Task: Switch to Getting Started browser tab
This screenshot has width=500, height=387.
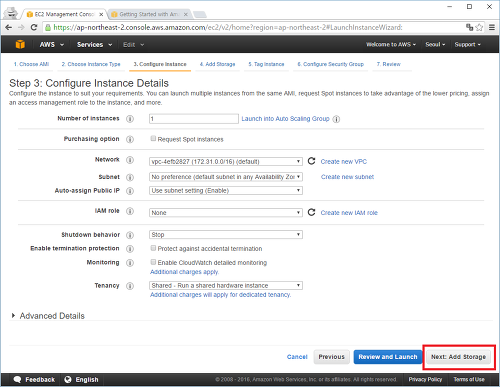Action: (x=149, y=14)
